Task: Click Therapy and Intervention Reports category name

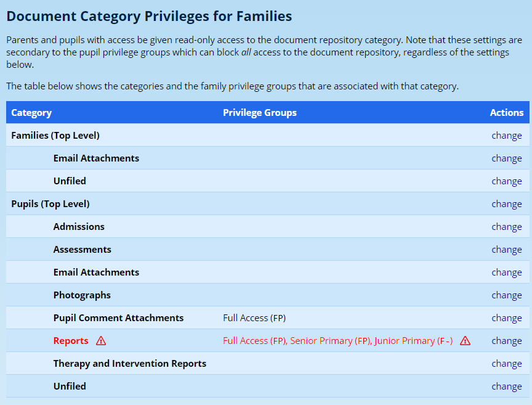Action: click(x=129, y=364)
